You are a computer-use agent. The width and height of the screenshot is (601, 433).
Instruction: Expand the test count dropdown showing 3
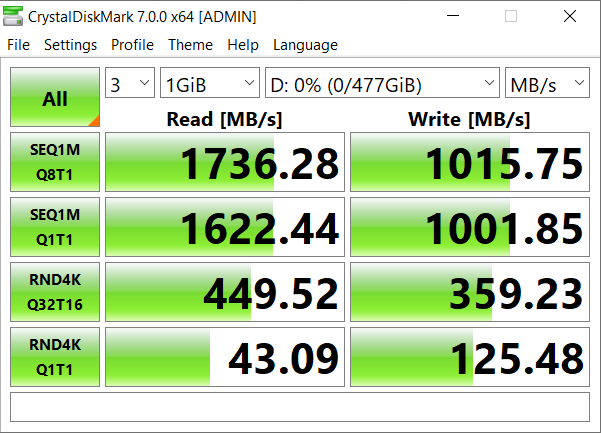[130, 84]
